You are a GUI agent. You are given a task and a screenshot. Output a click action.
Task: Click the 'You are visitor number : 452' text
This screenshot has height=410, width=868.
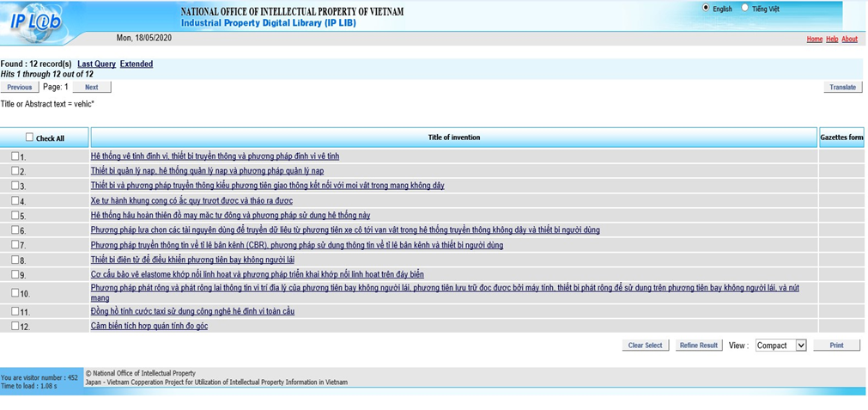(x=39, y=378)
